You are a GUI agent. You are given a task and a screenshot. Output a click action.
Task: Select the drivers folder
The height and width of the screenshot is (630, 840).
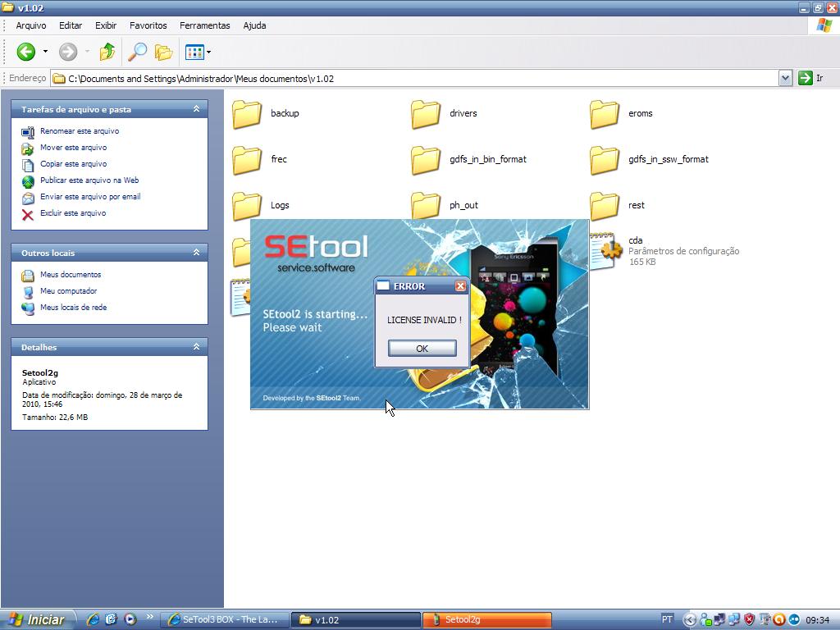tap(444, 113)
